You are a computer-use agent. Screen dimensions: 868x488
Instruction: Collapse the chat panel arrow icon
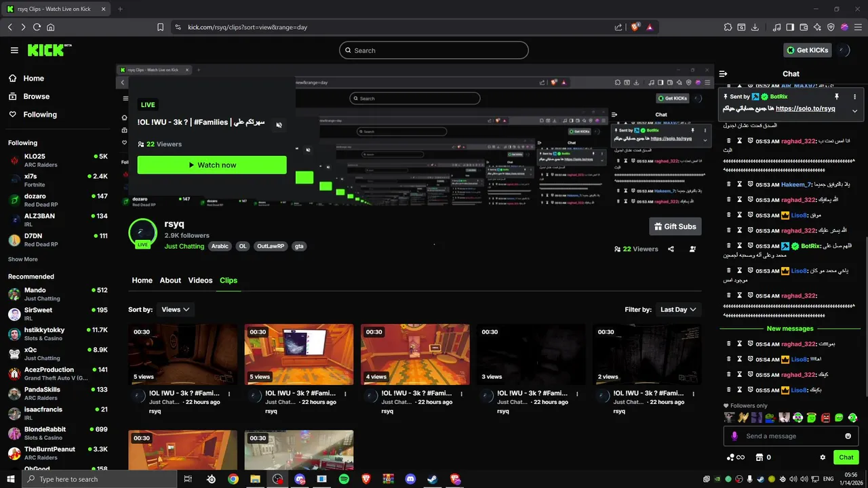(724, 74)
